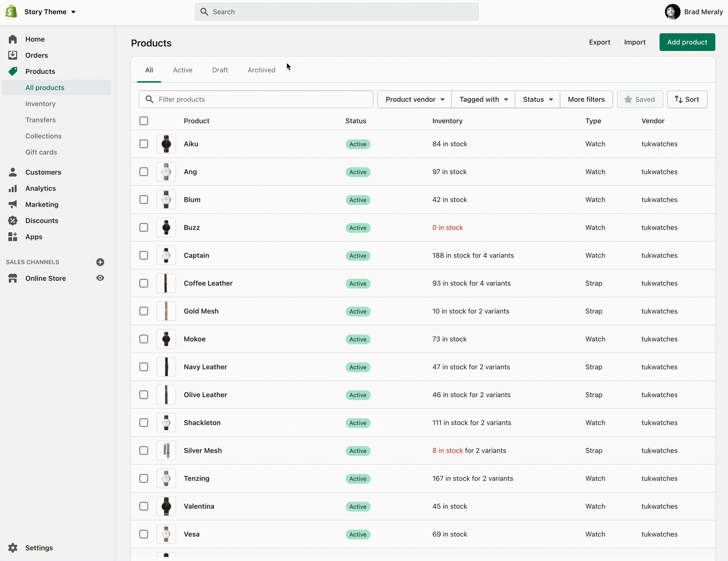Select the Buzz product checkbox

coord(144,227)
